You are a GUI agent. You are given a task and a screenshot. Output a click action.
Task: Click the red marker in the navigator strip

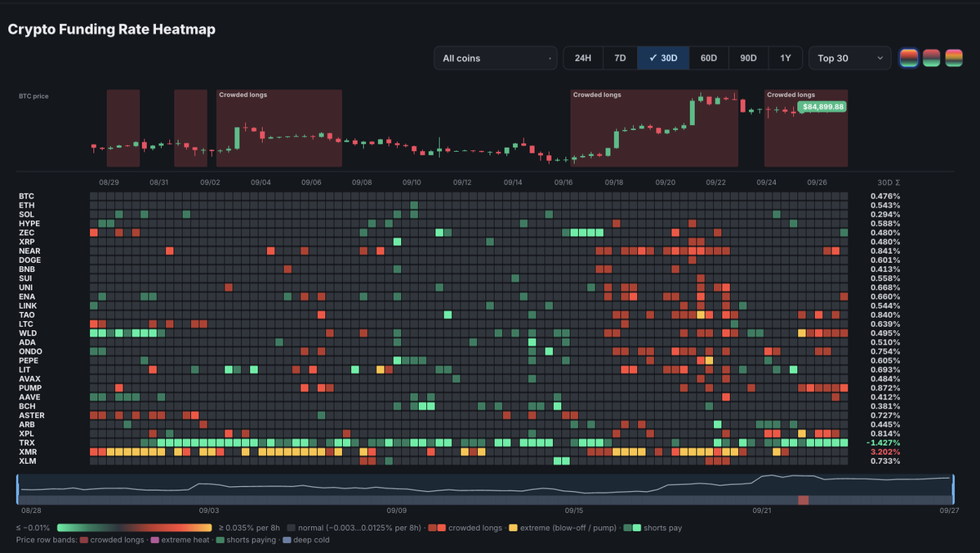[x=804, y=500]
